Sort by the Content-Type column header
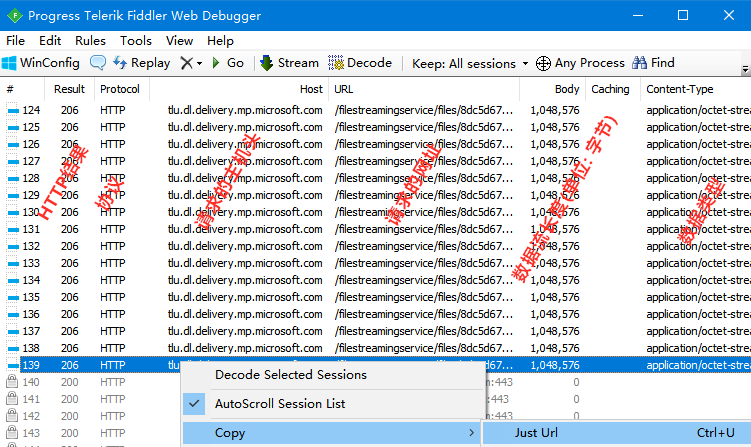Viewport: 751px width, 447px height. 695,89
